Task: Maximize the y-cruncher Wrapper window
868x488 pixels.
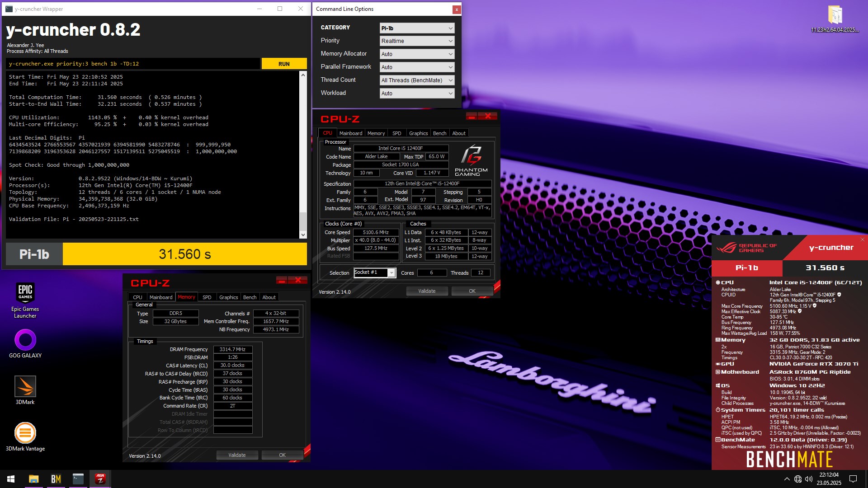Action: pos(280,9)
